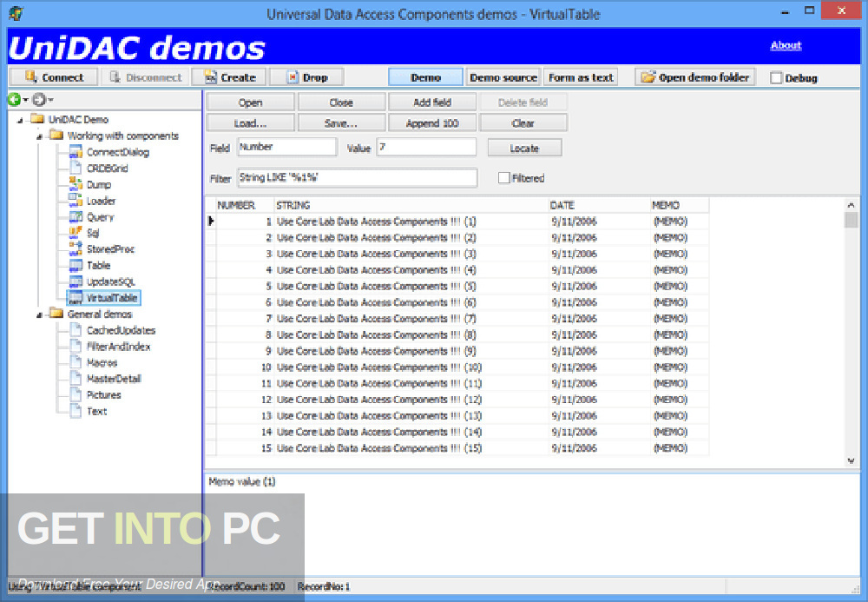Click the Dump demo icon

coord(76,184)
